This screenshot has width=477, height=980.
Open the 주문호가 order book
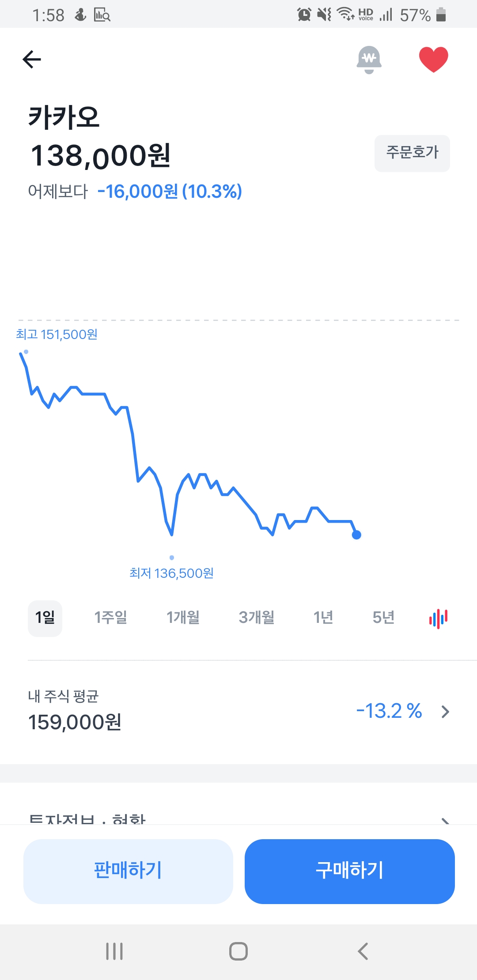412,153
